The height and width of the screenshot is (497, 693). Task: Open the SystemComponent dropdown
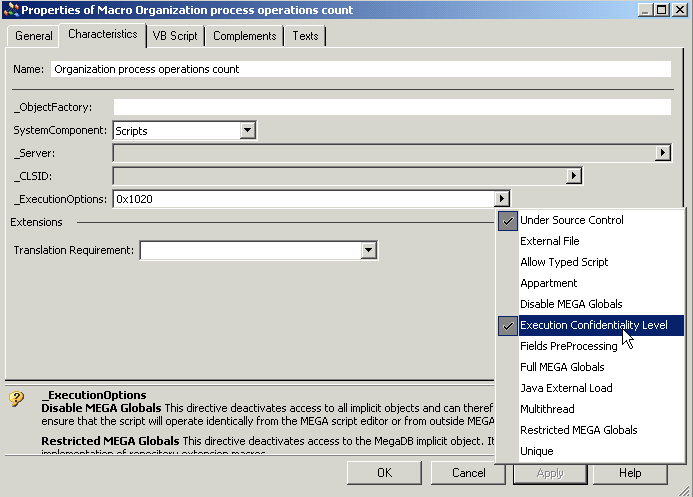click(248, 131)
